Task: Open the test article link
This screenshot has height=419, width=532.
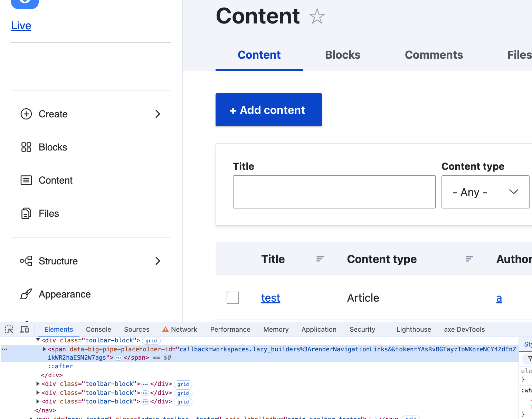Action: tap(270, 298)
